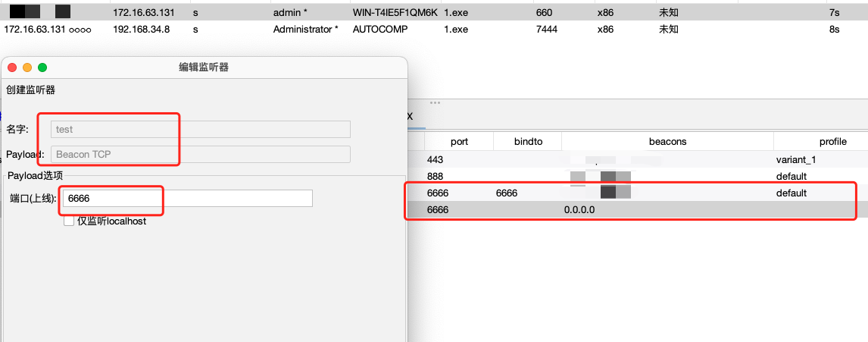Image resolution: width=868 pixels, height=342 pixels.
Task: Close the tab using its X above the port column
Action: pyautogui.click(x=410, y=117)
